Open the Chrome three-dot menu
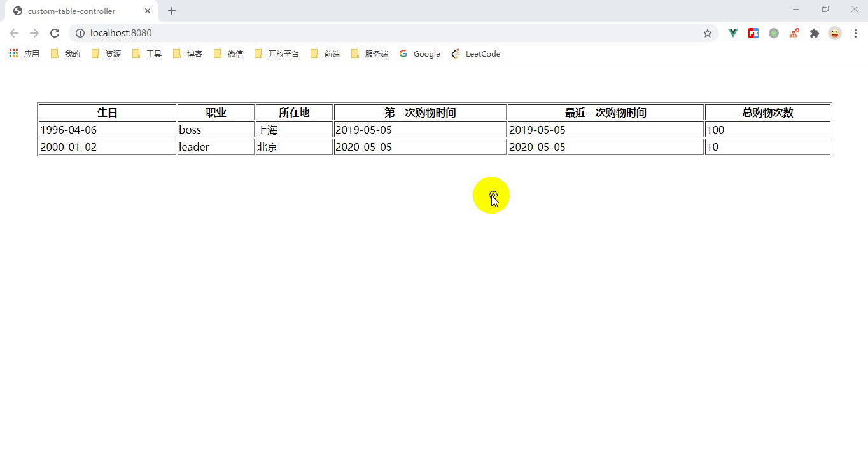 point(855,33)
